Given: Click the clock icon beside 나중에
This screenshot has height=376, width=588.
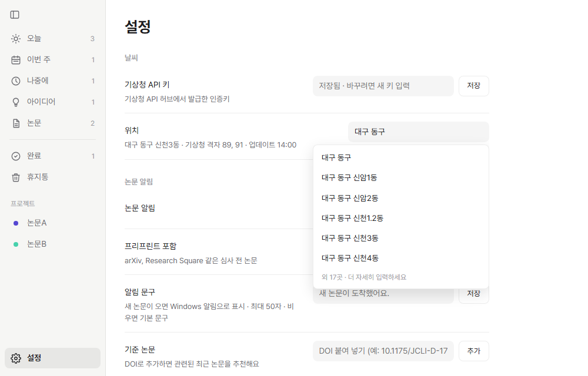Looking at the screenshot, I should (x=16, y=81).
